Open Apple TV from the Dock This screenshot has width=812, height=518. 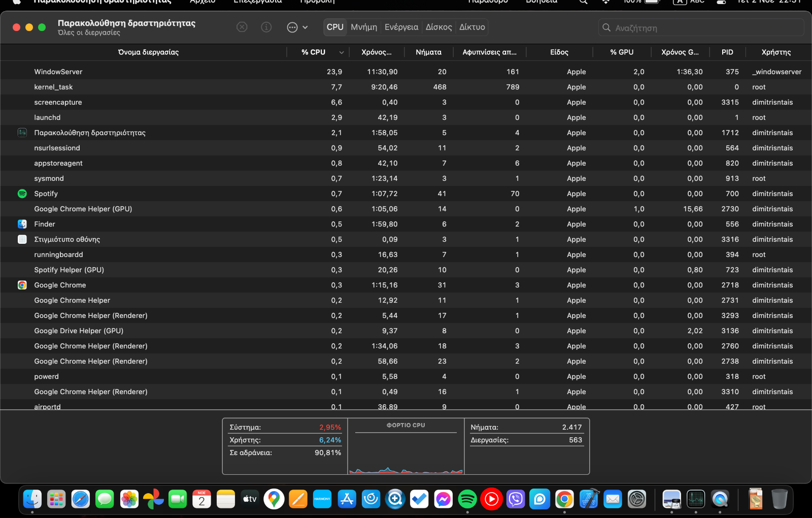tap(250, 499)
